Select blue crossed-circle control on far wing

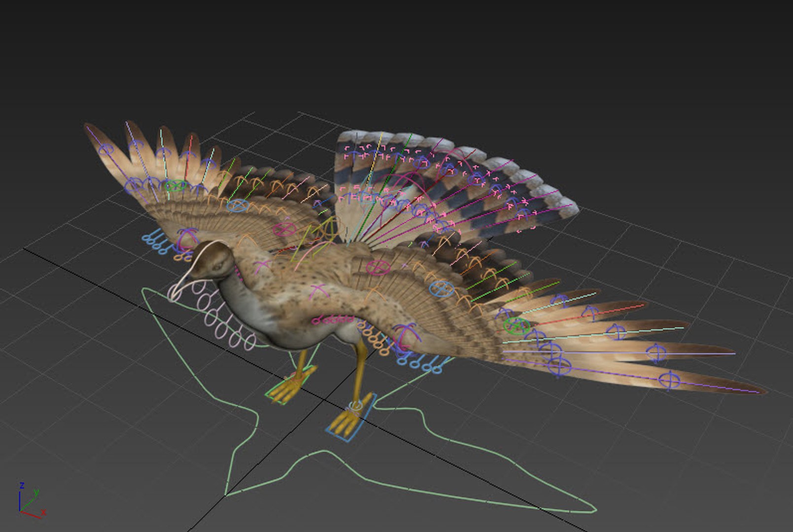pyautogui.click(x=238, y=205)
